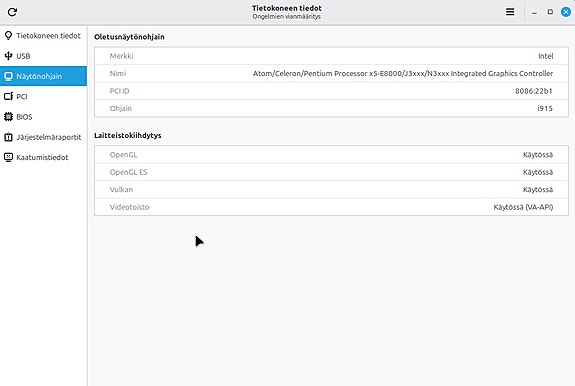Click the Vulkan row label
This screenshot has width=575, height=386.
121,190
